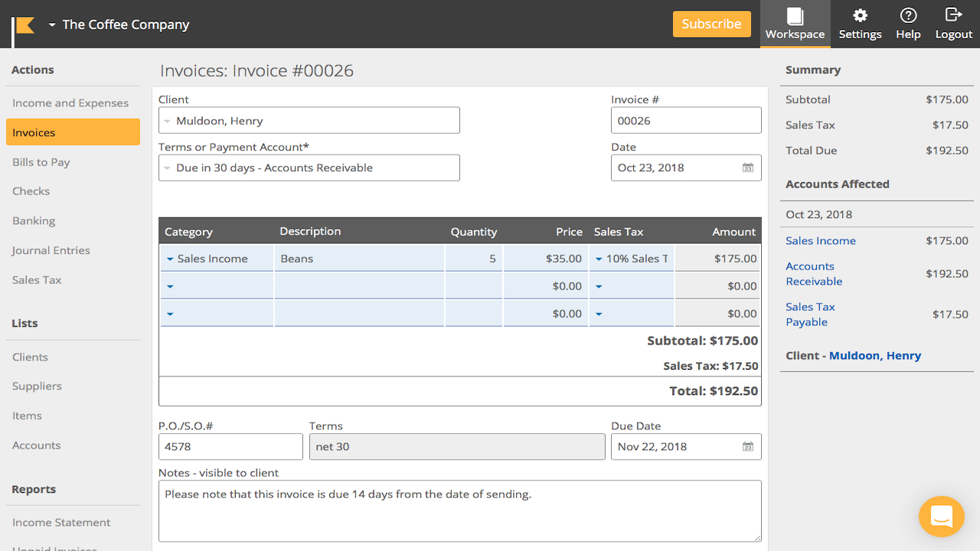Open calendar picker for Due Date
Image resolution: width=980 pixels, height=551 pixels.
748,447
